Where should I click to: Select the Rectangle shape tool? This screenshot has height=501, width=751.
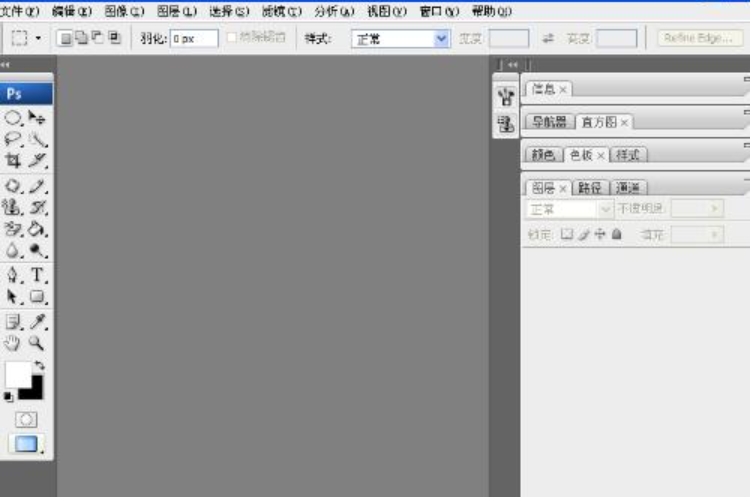(x=37, y=297)
